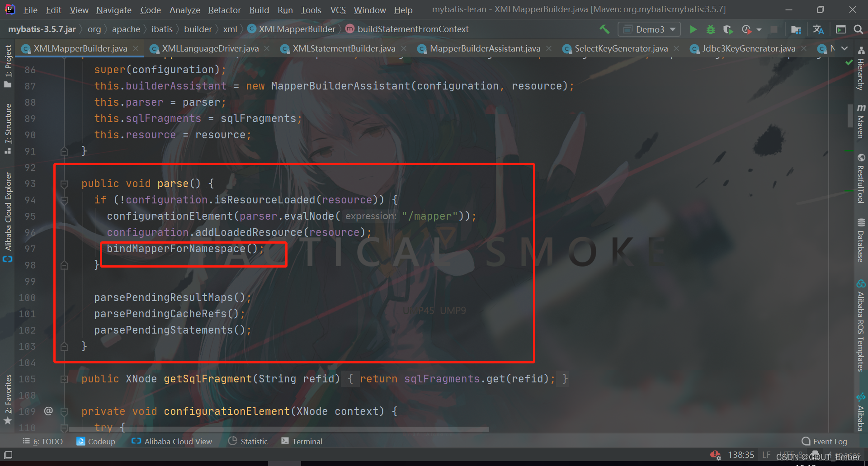868x466 pixels.
Task: Collapse parse() method fold at line 93
Action: 64,184
